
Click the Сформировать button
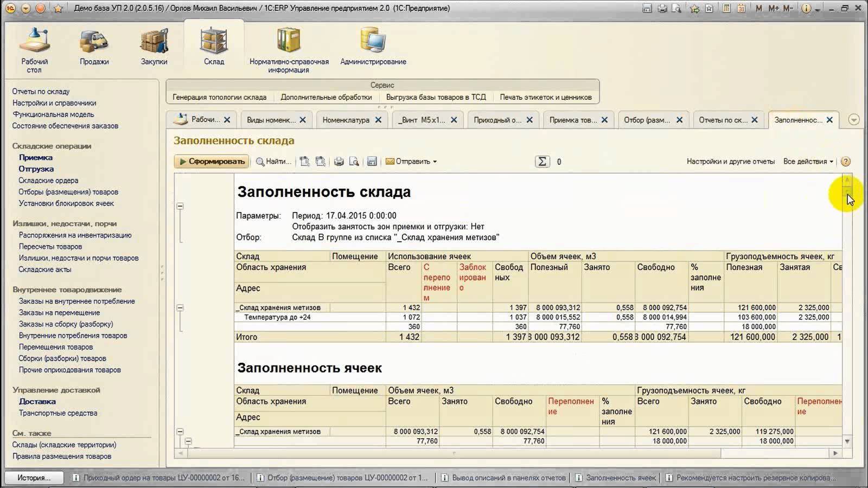[212, 161]
